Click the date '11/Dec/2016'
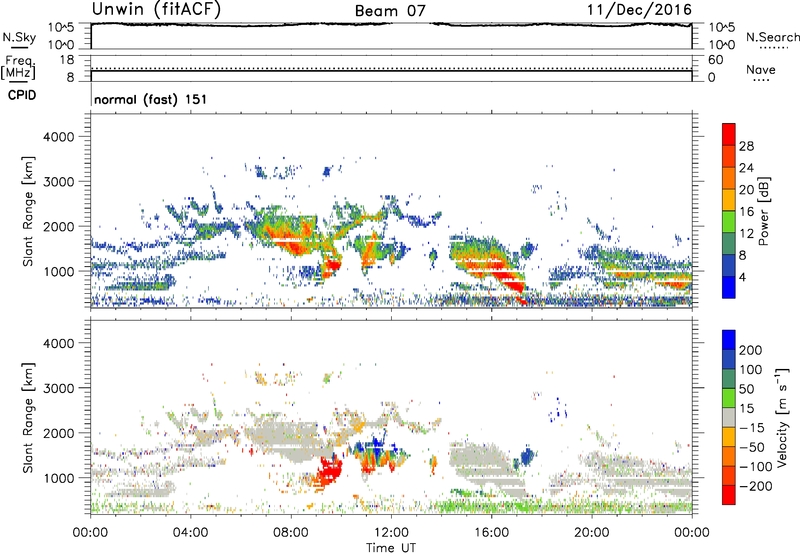Image resolution: width=800 pixels, height=554 pixels. 640,9
